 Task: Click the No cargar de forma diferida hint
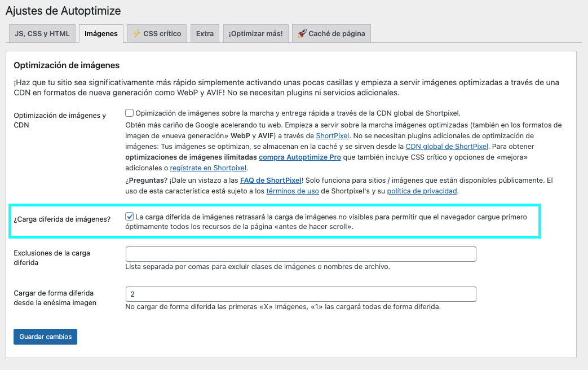pyautogui.click(x=283, y=307)
